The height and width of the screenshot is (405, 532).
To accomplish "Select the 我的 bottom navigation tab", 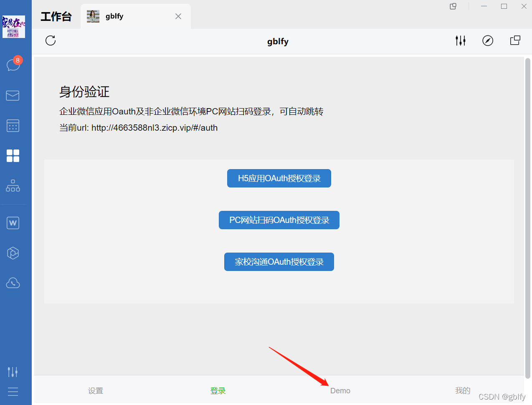I will click(462, 390).
